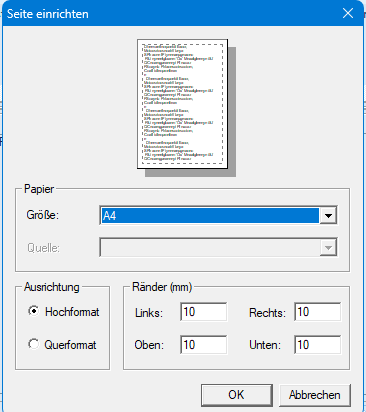Click the Links margin input field
This screenshot has width=366, height=412.
[203, 312]
